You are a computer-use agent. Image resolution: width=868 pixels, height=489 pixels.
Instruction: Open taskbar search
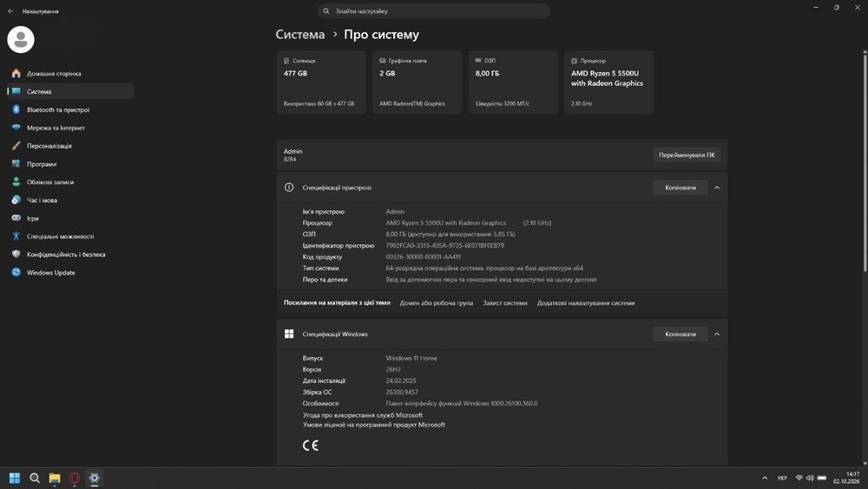pos(35,478)
